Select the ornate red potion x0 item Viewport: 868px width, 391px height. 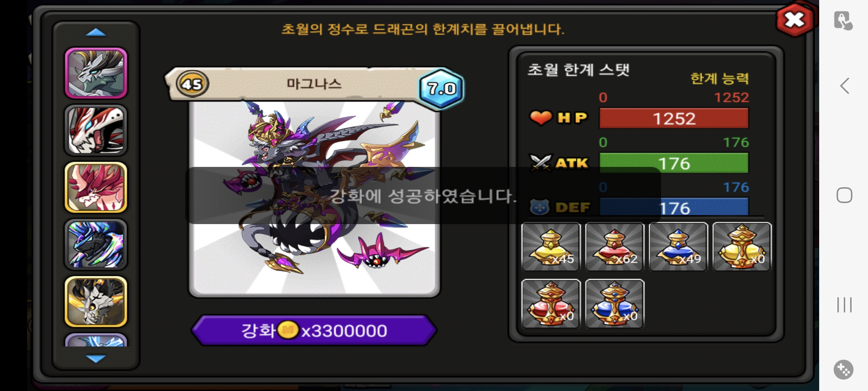coord(551,304)
